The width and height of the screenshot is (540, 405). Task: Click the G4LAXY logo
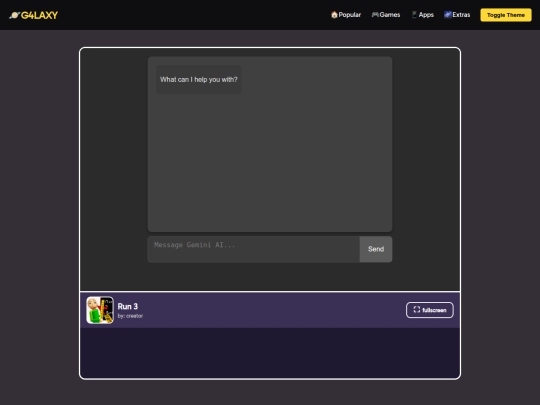click(33, 15)
